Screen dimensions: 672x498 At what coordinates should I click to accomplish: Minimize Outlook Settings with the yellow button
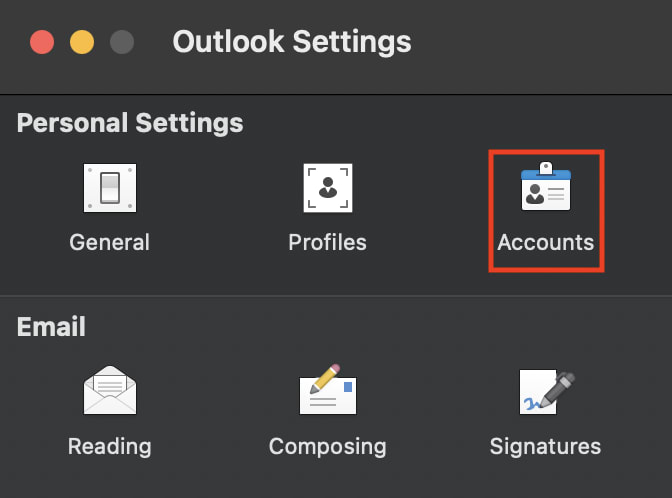82,42
